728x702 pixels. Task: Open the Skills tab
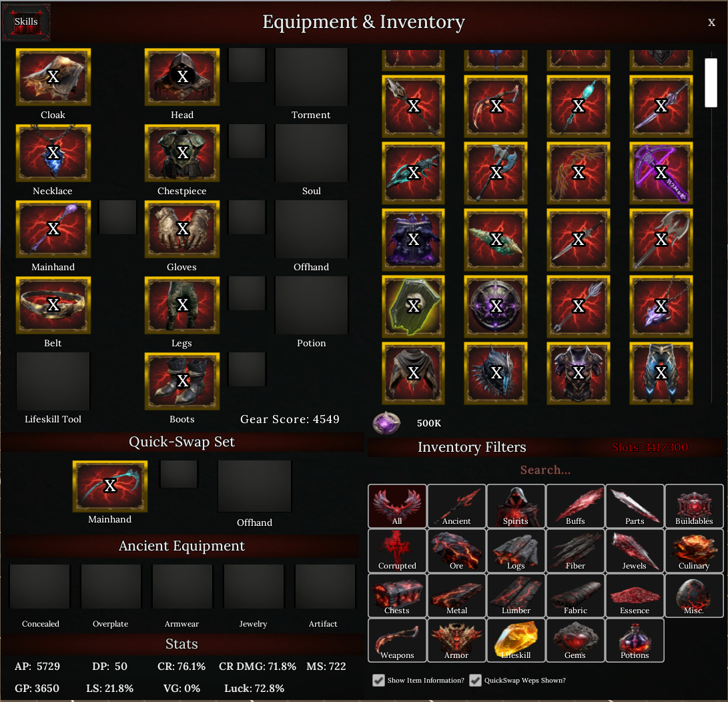(26, 22)
